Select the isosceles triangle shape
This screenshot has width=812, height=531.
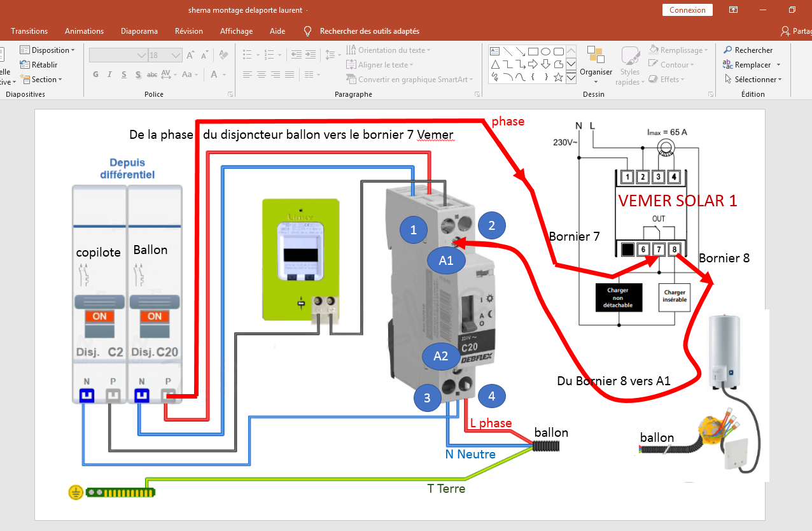click(x=494, y=64)
